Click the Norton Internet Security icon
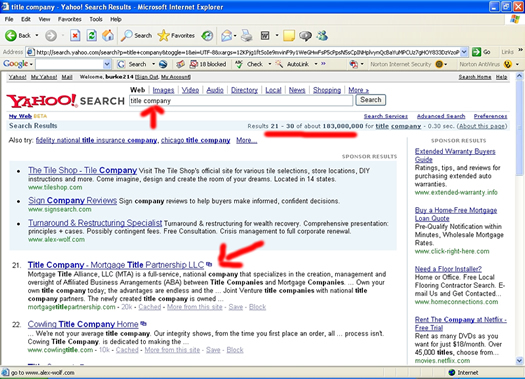Screen dimensions: 525x379 point(439,64)
